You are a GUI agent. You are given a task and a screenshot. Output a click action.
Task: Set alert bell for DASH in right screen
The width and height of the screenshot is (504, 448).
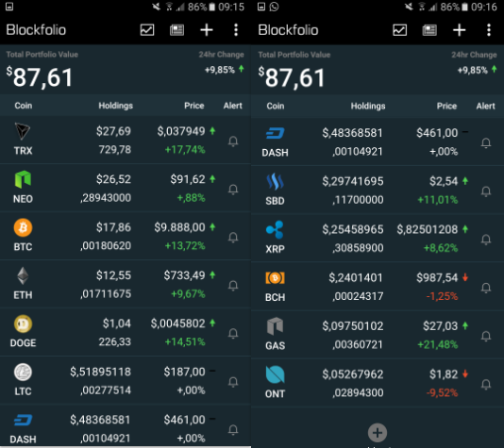(486, 142)
